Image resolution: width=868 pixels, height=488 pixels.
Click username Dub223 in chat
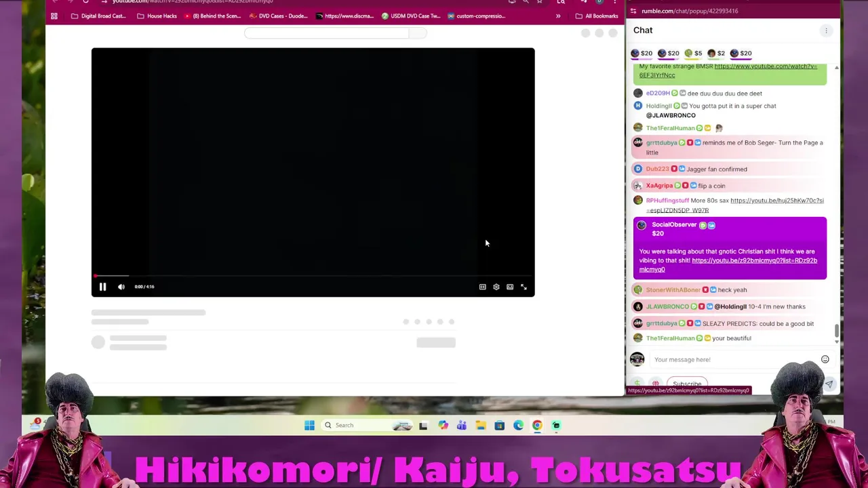(x=657, y=169)
